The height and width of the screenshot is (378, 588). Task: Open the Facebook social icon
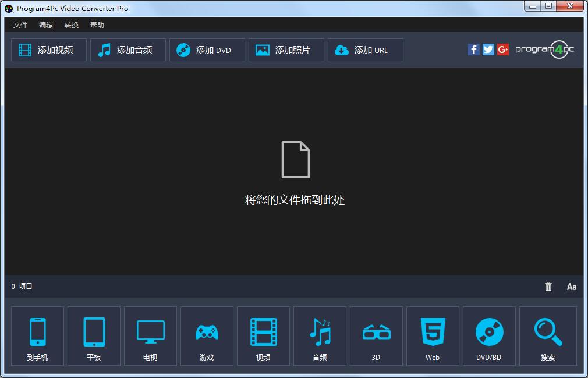(474, 50)
